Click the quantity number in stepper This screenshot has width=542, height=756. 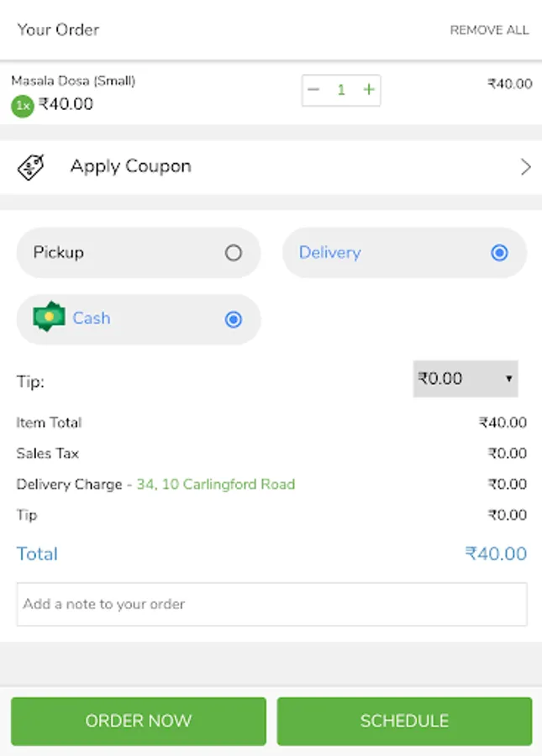pyautogui.click(x=341, y=90)
